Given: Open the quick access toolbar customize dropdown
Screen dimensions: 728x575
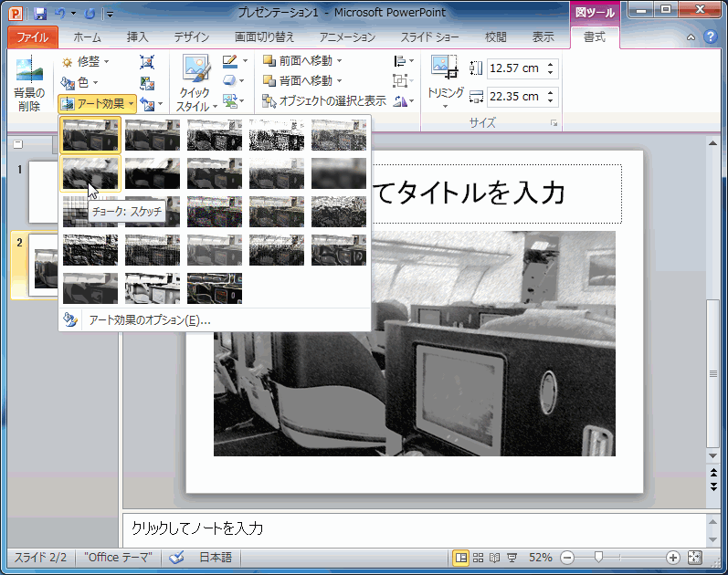Looking at the screenshot, I should (x=110, y=14).
